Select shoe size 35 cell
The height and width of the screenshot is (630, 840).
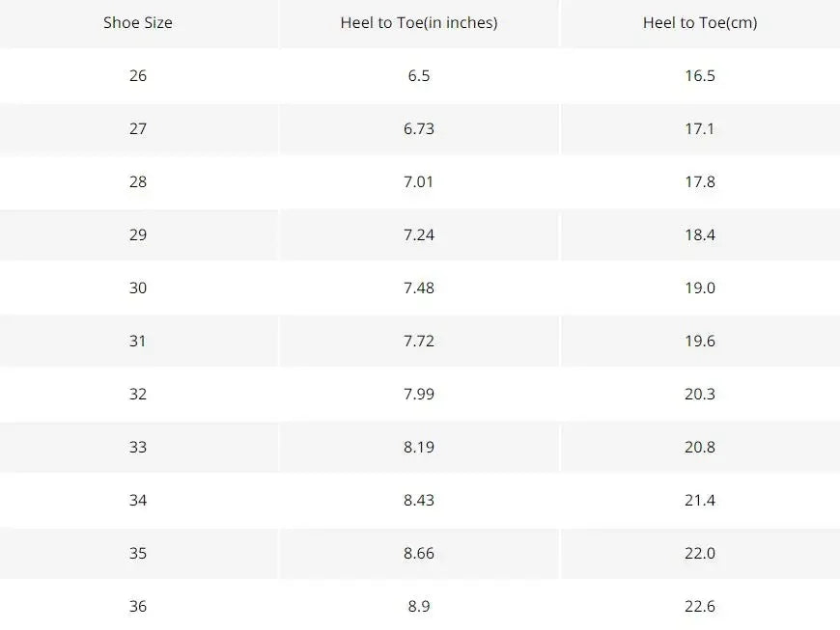[x=138, y=553]
